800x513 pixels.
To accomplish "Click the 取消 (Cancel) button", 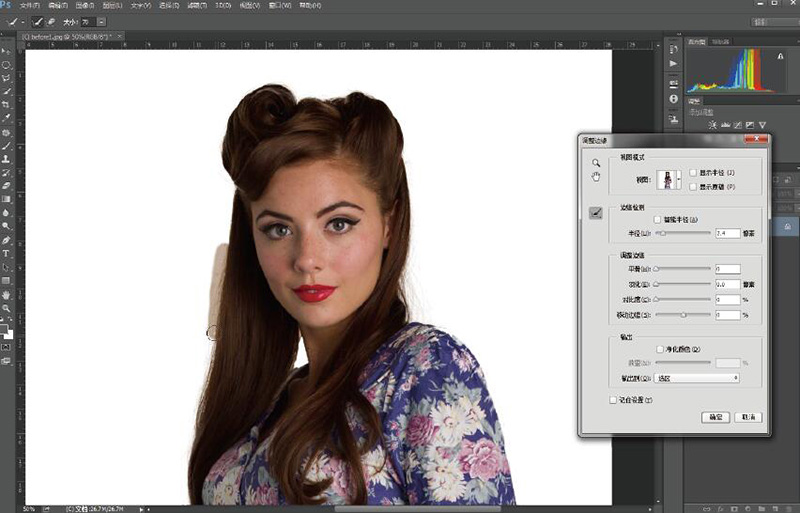I will tap(748, 417).
